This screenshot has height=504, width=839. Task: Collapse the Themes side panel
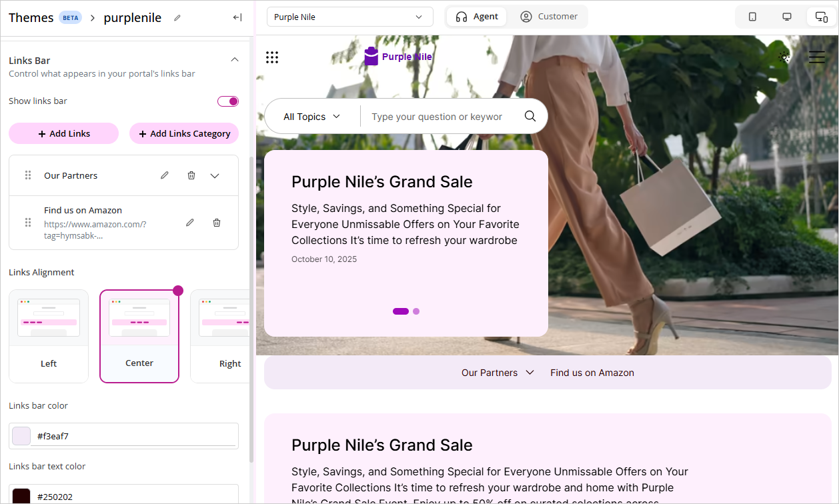click(x=237, y=18)
